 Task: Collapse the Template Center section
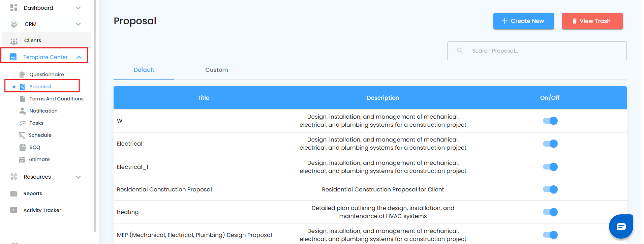click(79, 57)
